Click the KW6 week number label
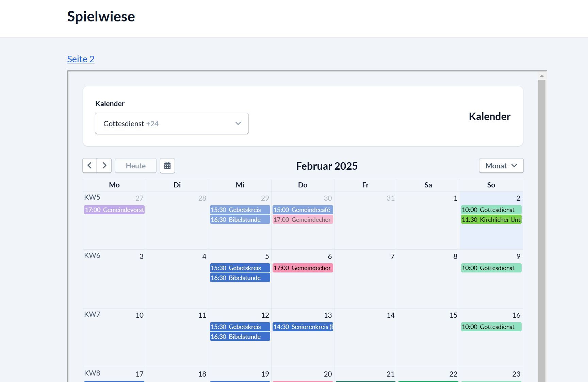 click(x=92, y=255)
